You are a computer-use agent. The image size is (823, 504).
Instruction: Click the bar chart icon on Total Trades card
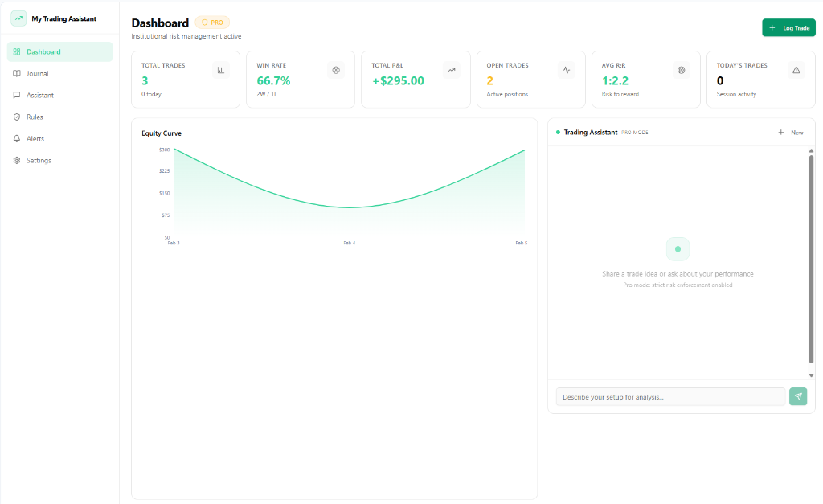coord(221,71)
